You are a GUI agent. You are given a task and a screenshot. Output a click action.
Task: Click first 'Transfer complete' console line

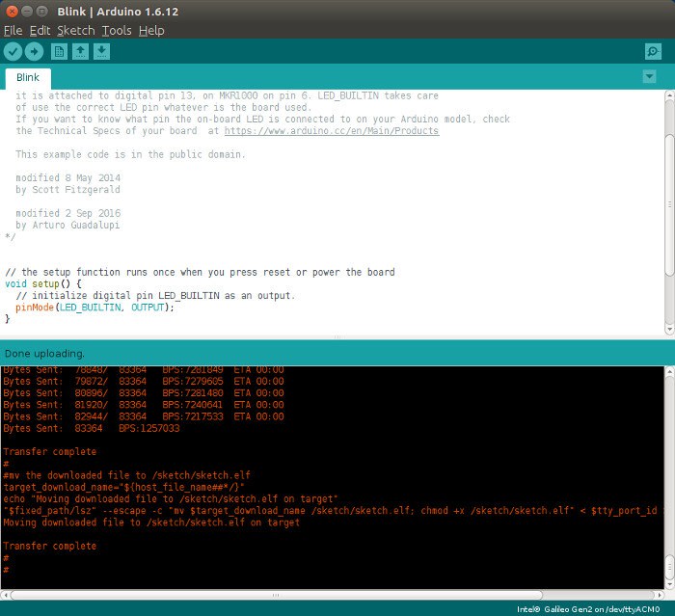pyautogui.click(x=50, y=451)
